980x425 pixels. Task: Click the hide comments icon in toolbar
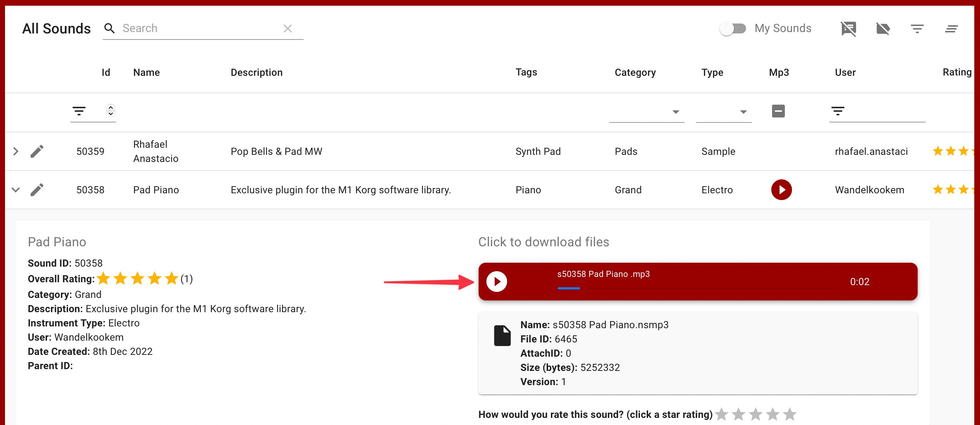(x=848, y=28)
